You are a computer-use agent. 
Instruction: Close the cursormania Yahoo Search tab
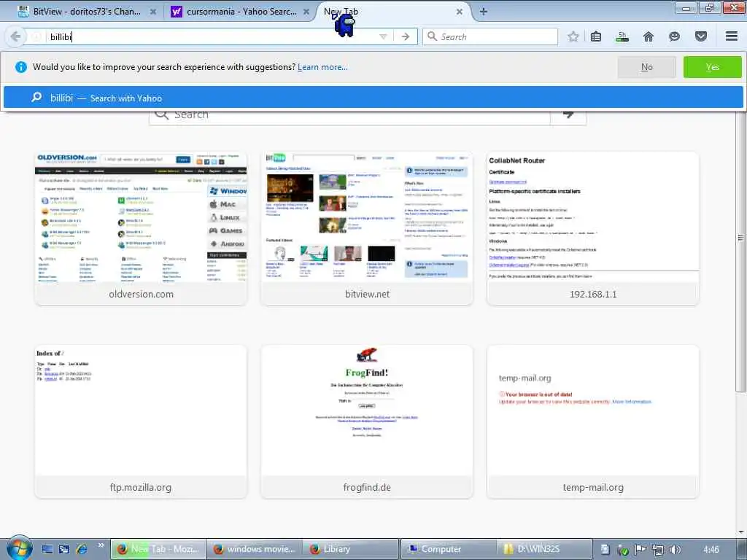(x=306, y=12)
